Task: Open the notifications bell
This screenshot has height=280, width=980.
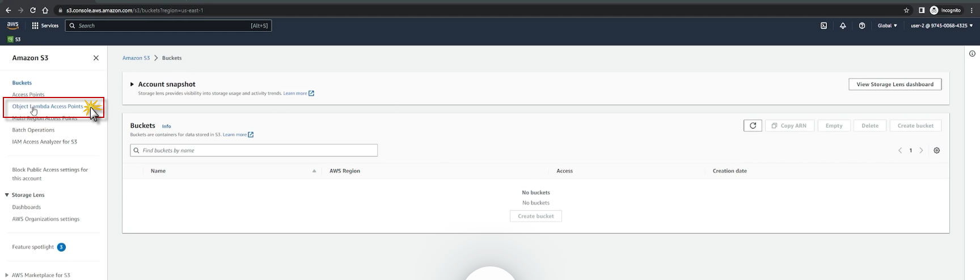Action: (x=843, y=26)
